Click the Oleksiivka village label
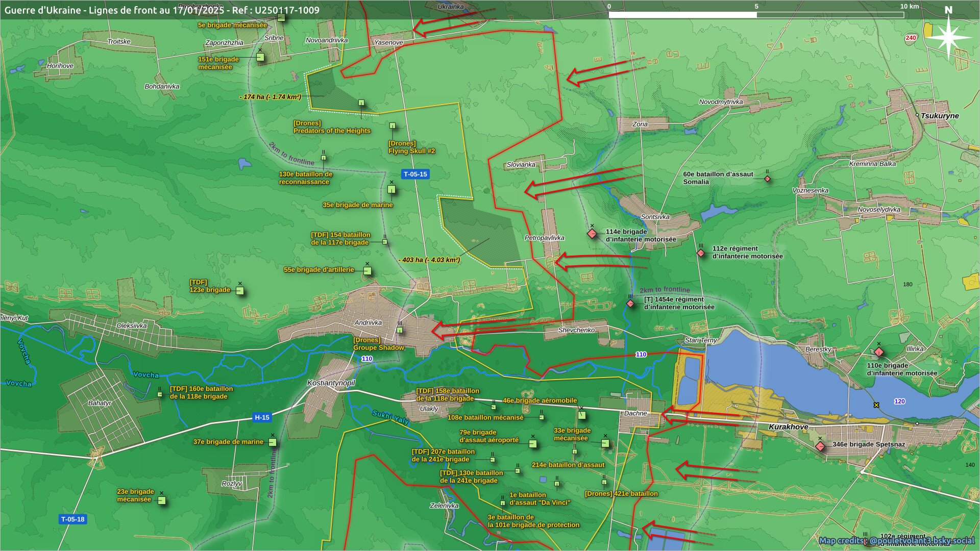The height and width of the screenshot is (551, 980). click(132, 325)
